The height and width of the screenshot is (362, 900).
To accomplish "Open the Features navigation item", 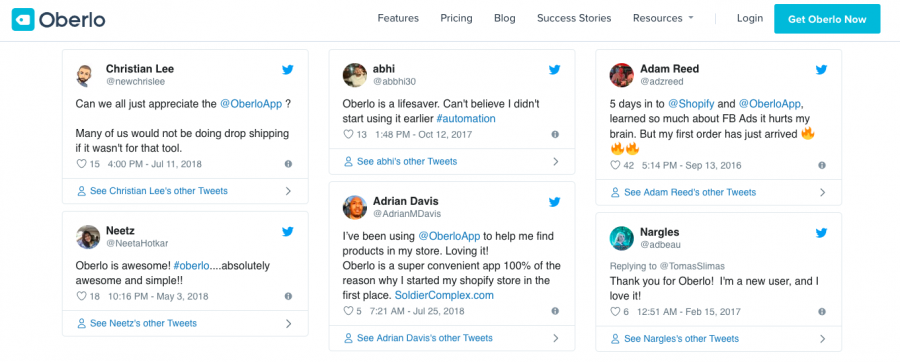I will pyautogui.click(x=398, y=18).
